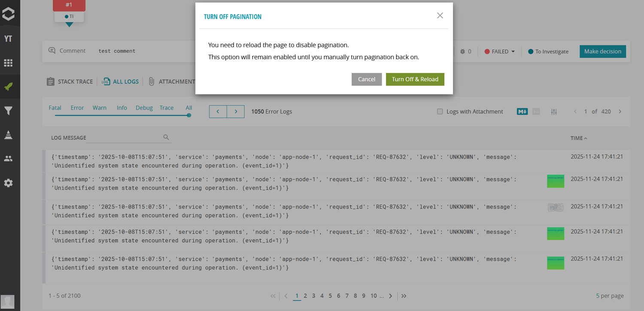Open the FAILED status dropdown
Image resolution: width=644 pixels, height=311 pixels.
click(x=499, y=52)
